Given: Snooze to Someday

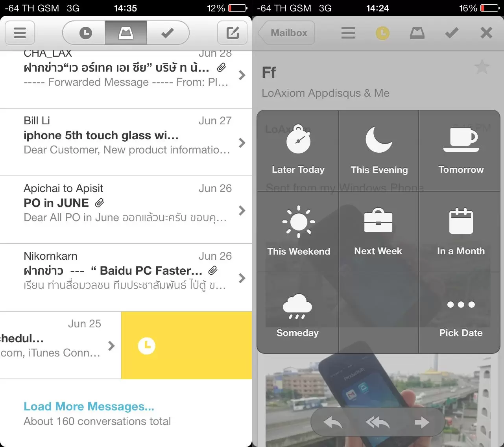Looking at the screenshot, I should [298, 313].
